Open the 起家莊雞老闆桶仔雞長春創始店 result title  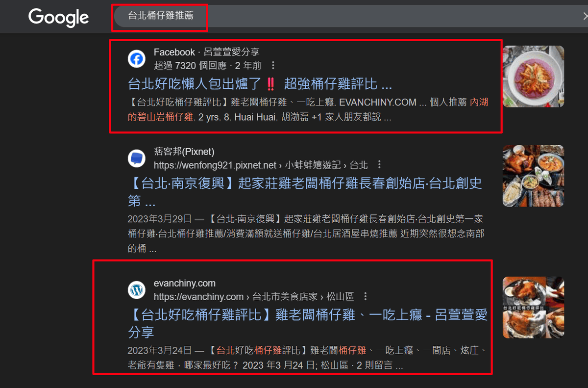coord(305,192)
